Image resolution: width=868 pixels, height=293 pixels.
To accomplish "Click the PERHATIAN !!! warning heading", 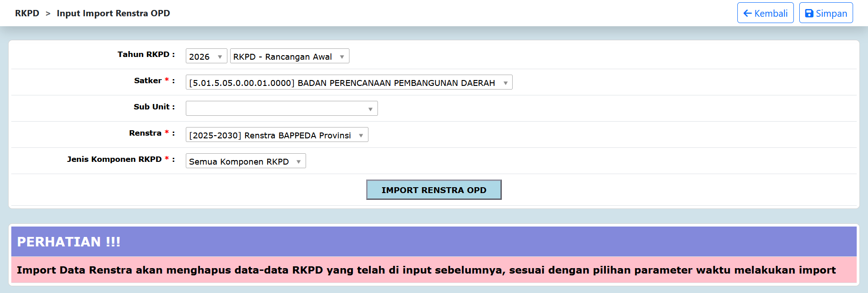I will (69, 242).
